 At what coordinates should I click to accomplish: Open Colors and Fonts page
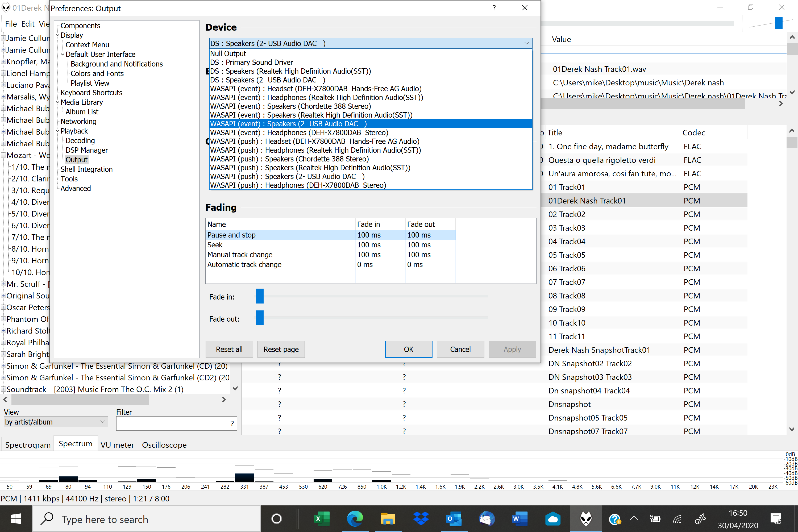click(x=97, y=74)
